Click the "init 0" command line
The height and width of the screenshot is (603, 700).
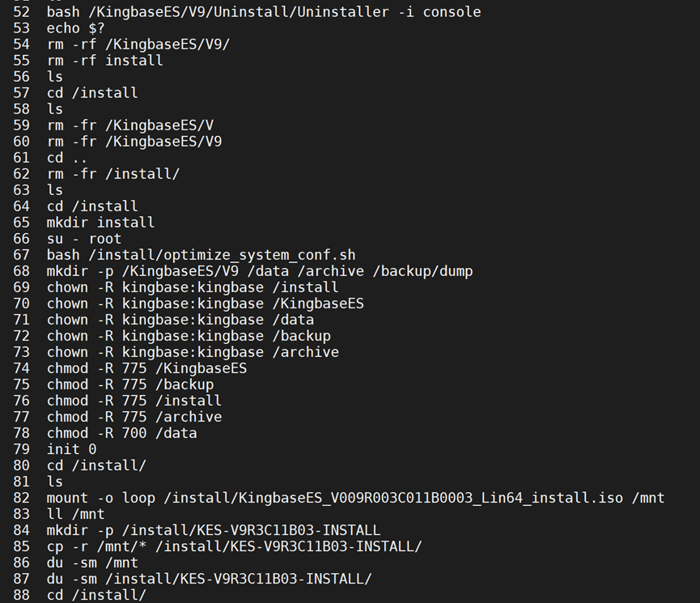tap(71, 449)
